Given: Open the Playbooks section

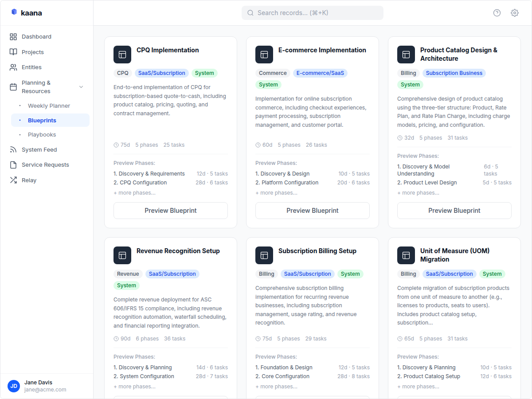Looking at the screenshot, I should click(x=42, y=134).
